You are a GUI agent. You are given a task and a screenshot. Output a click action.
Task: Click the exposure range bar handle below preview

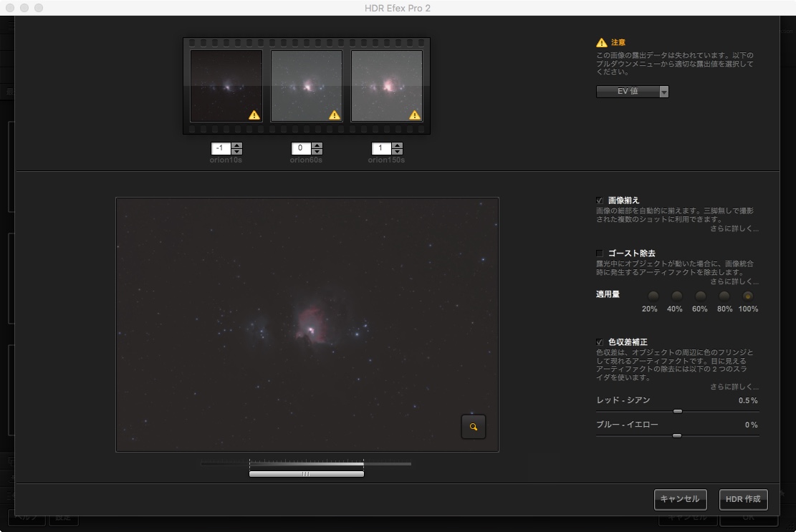coord(306,474)
